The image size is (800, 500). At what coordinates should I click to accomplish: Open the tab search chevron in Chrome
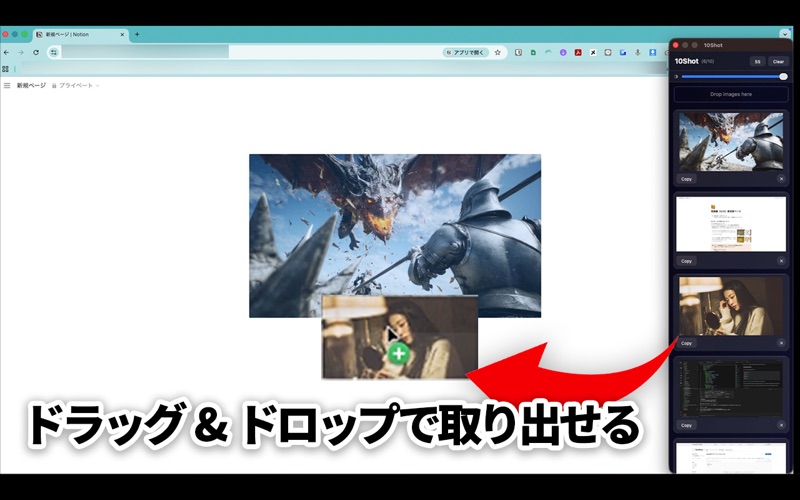(x=785, y=34)
